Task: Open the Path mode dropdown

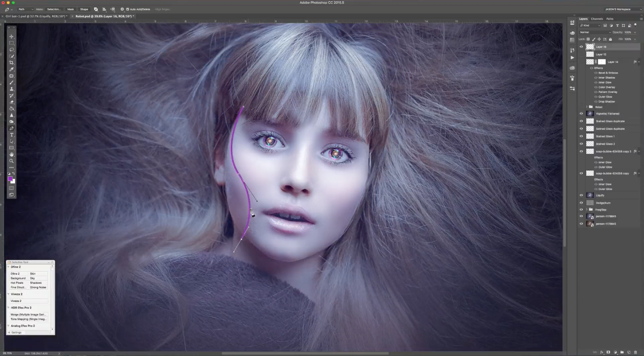Action: pyautogui.click(x=25, y=9)
